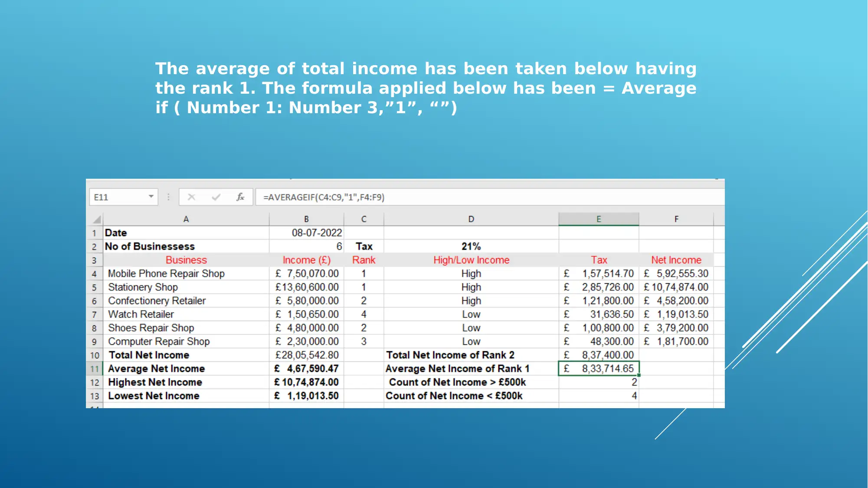
Task: Select column A header
Action: (x=186, y=219)
